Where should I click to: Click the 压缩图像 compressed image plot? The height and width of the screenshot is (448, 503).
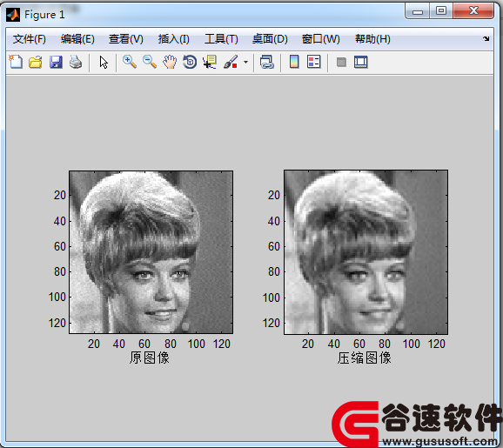click(366, 252)
